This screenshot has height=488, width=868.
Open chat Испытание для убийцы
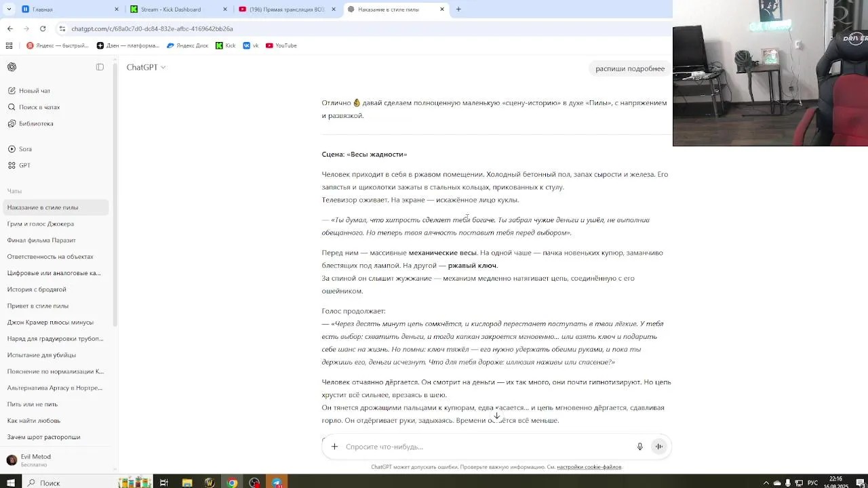[x=41, y=355]
